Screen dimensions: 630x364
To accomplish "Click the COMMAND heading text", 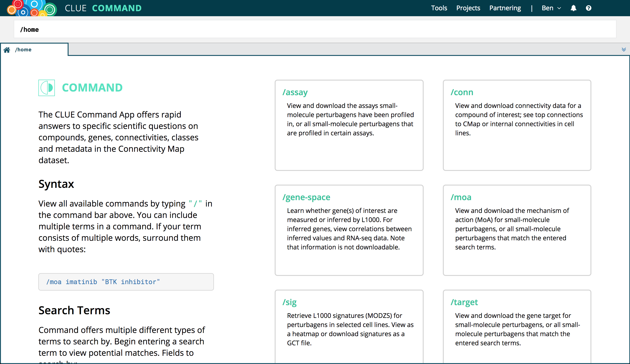I will tap(92, 88).
